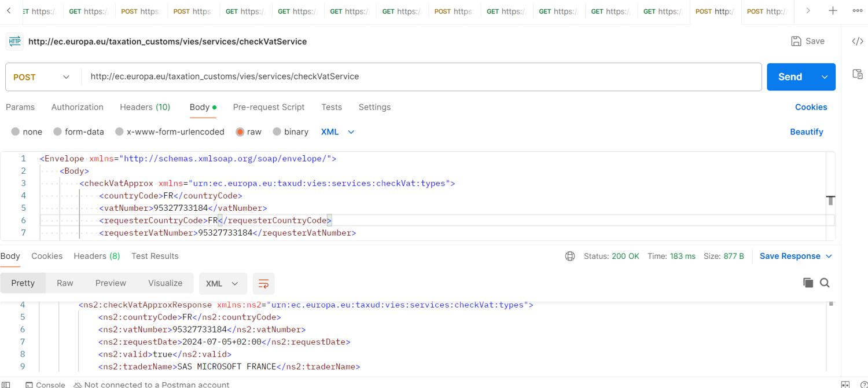
Task: Open the Console in the status bar
Action: coord(45,384)
